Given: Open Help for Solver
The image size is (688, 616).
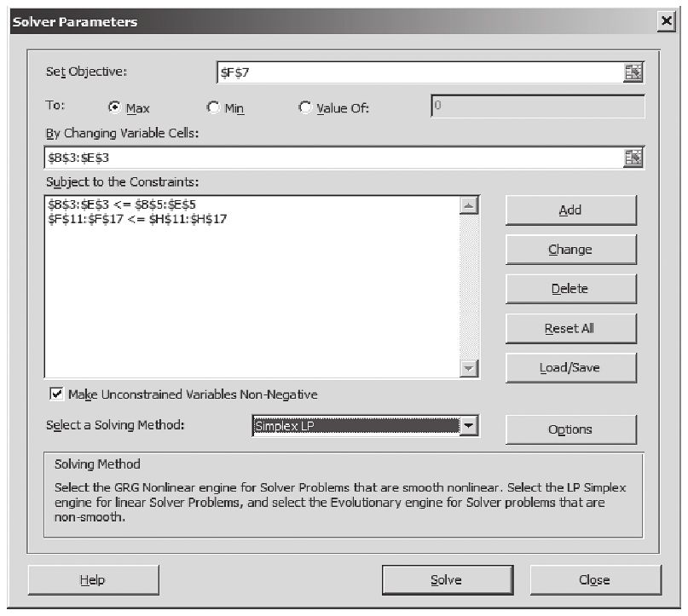Looking at the screenshot, I should point(92,580).
